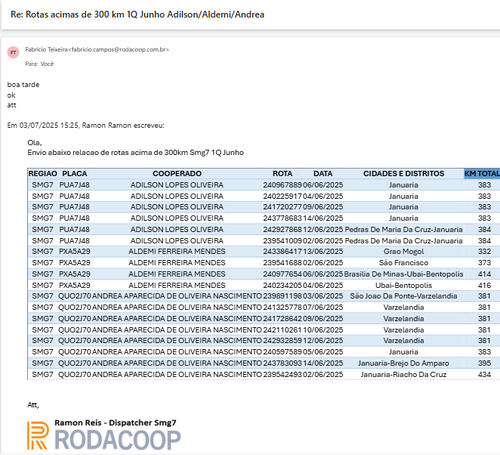This screenshot has width=500, height=455.
Task: Click the 'São Francisco' city cell
Action: tap(404, 263)
